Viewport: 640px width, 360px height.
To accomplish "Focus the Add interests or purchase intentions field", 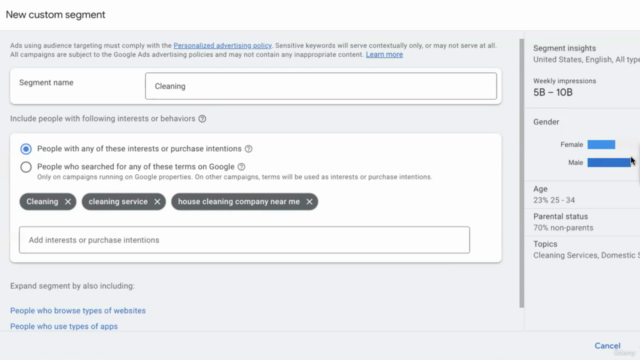I will 244,240.
